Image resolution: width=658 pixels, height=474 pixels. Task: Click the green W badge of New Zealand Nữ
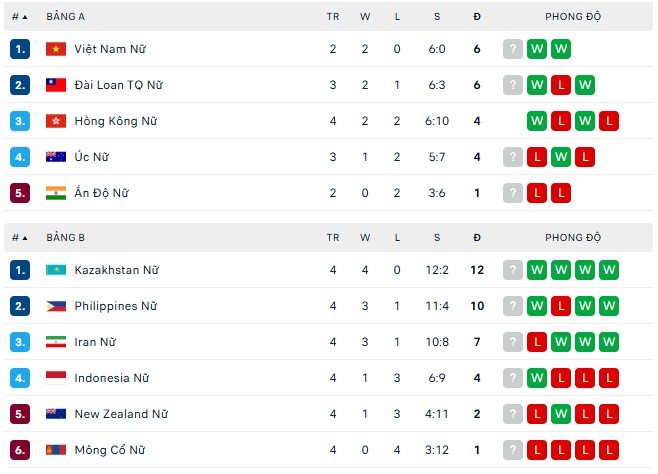tap(561, 414)
